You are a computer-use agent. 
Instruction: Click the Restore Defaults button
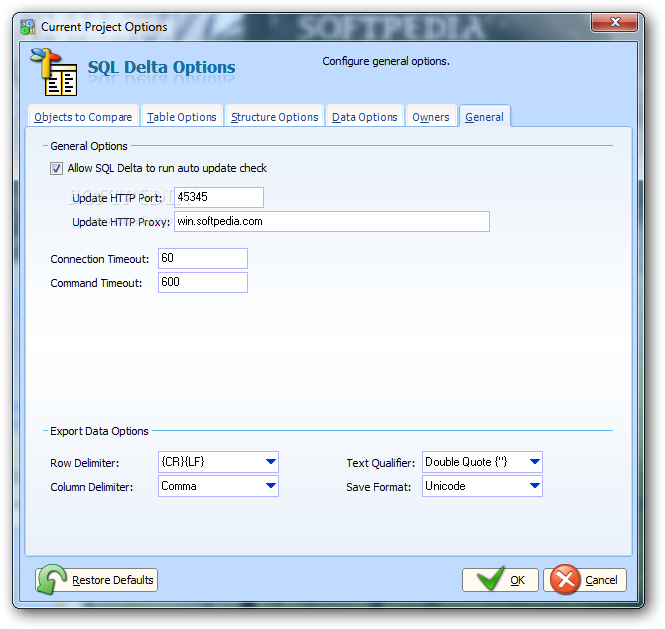(x=97, y=580)
